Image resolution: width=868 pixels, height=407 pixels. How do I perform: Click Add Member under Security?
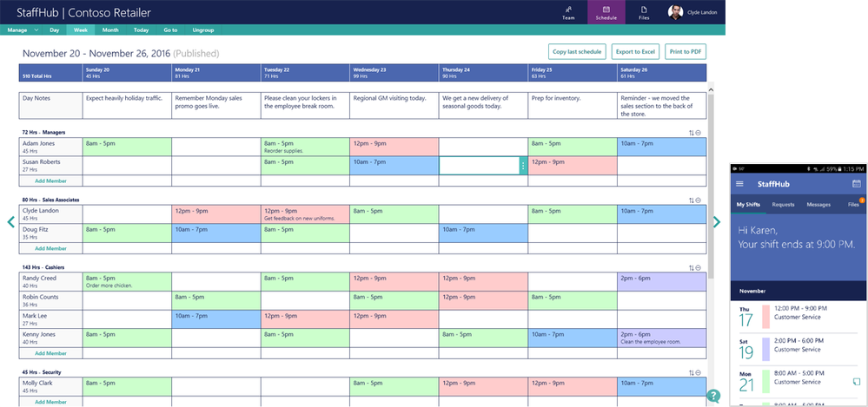click(x=51, y=402)
